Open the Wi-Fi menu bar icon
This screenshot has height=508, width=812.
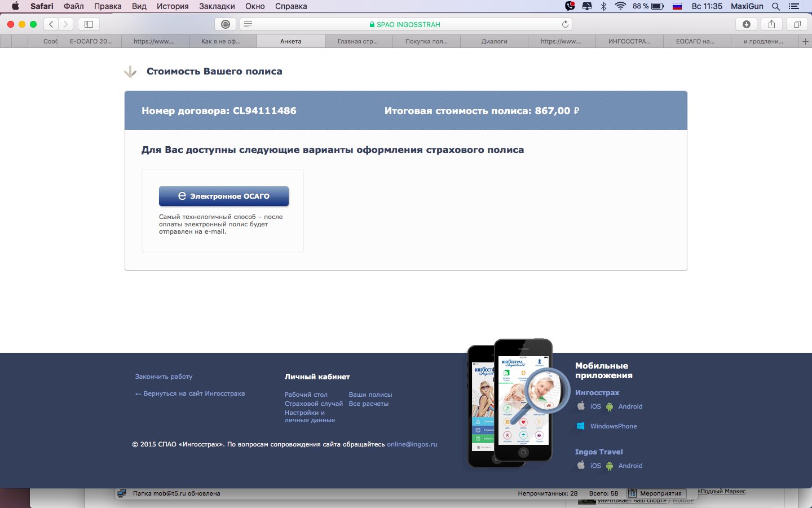(620, 6)
